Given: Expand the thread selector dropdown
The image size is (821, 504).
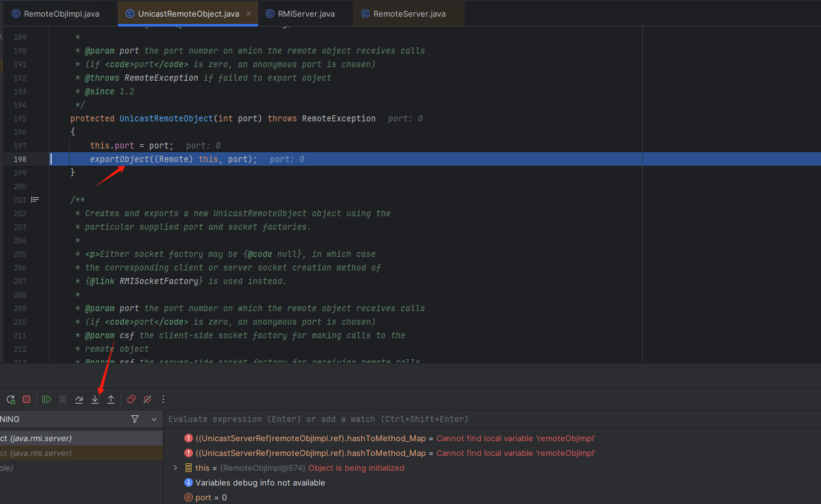Looking at the screenshot, I should click(154, 419).
